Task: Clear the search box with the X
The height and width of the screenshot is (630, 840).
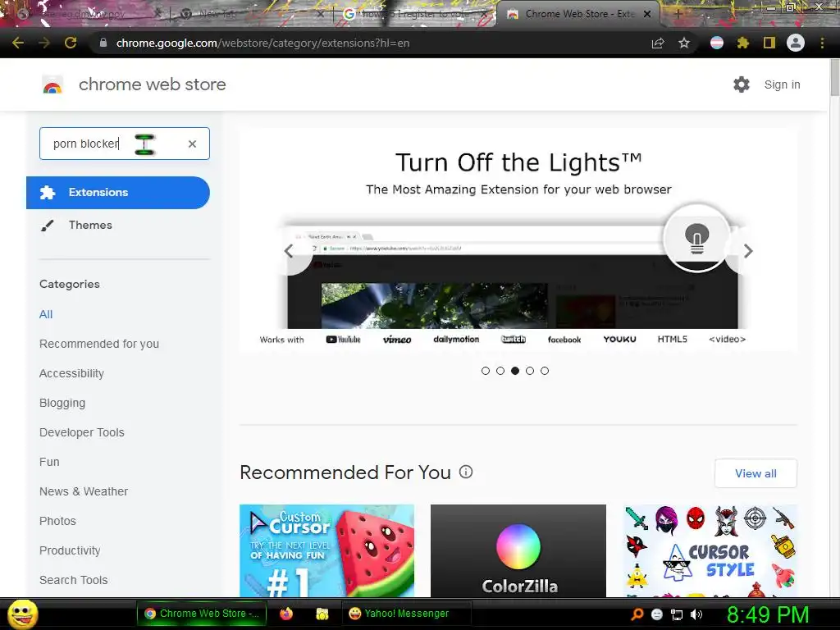Action: (192, 144)
